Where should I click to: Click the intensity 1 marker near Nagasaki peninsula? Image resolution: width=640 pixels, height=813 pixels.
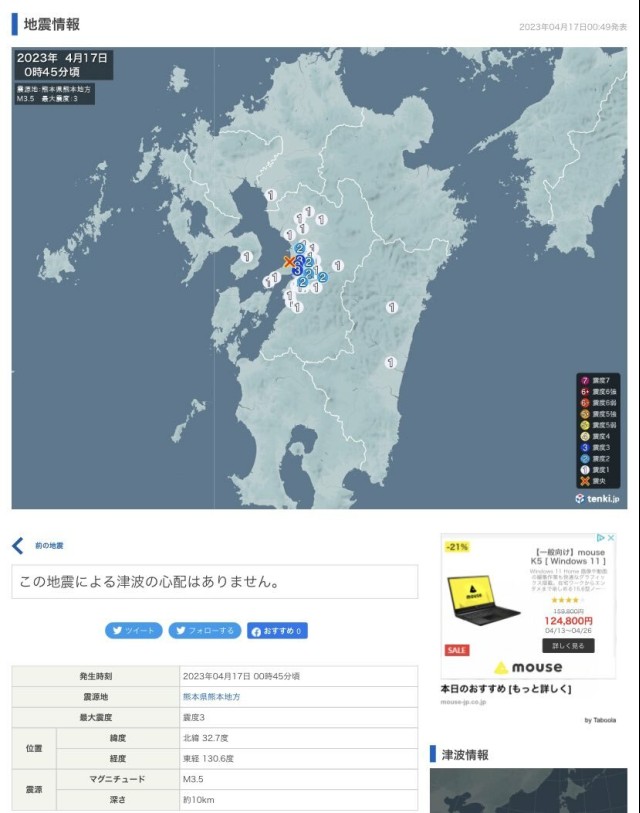point(246,257)
